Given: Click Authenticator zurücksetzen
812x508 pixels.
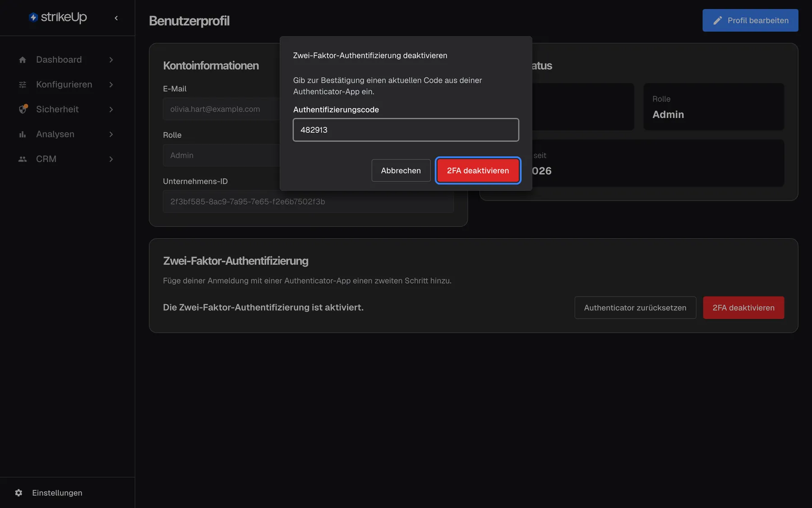Looking at the screenshot, I should point(635,308).
